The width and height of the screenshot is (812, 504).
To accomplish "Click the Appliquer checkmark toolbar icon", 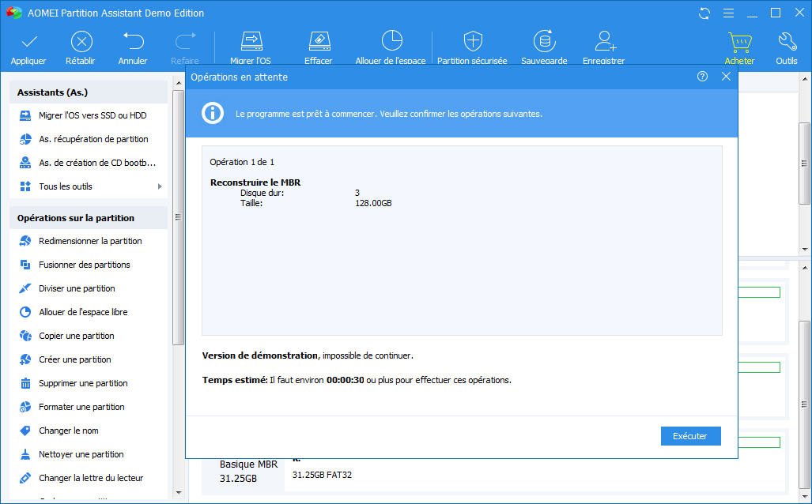I will [29, 41].
